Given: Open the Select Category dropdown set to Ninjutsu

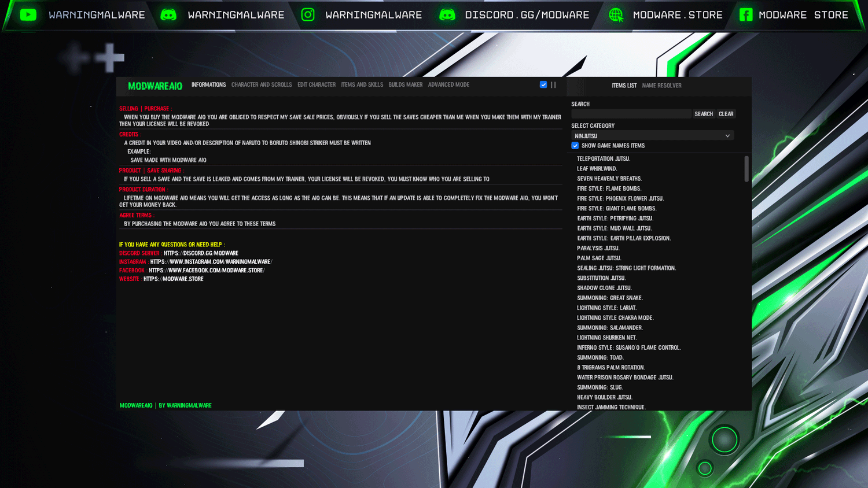Looking at the screenshot, I should tap(653, 136).
